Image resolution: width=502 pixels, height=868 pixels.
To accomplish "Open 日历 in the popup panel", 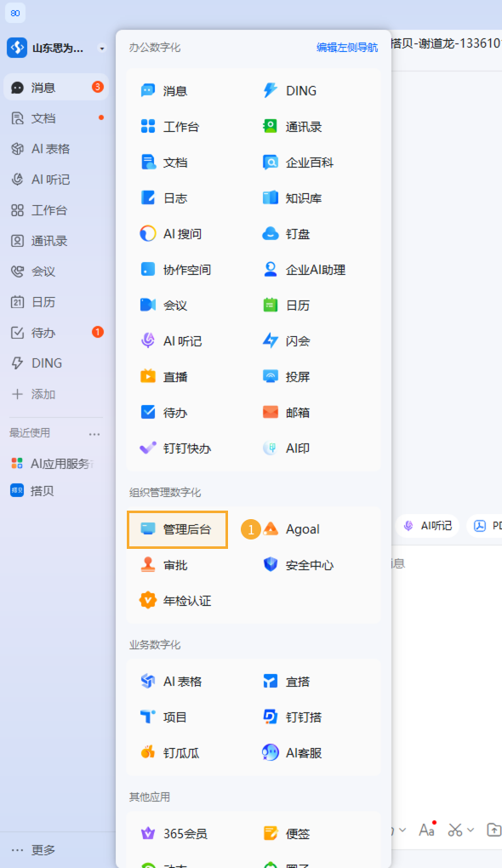I will 286,306.
